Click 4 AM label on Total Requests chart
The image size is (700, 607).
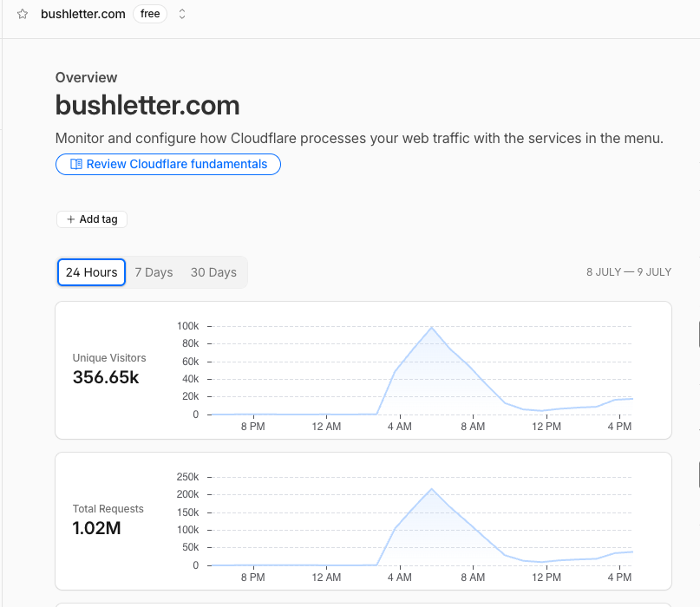(400, 578)
